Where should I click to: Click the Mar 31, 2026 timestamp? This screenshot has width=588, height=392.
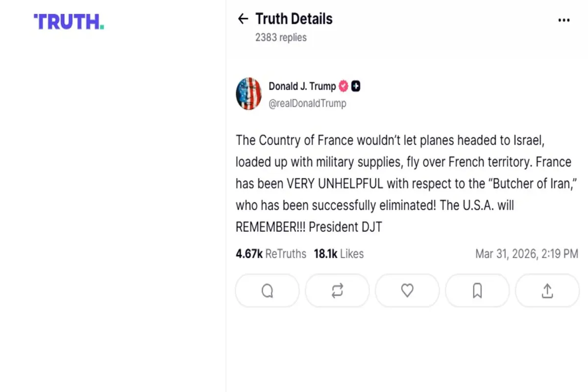[526, 254]
